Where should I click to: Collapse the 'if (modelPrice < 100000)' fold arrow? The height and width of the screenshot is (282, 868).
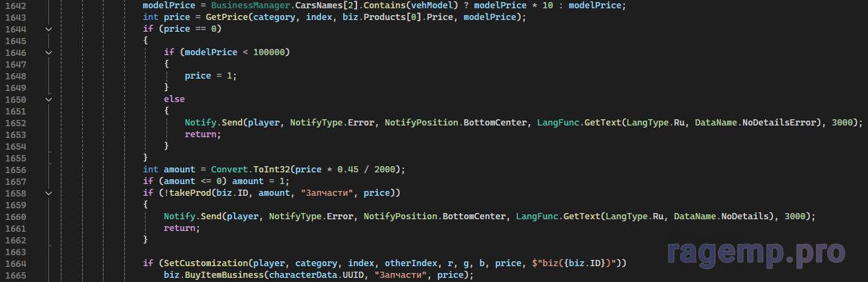(48, 52)
